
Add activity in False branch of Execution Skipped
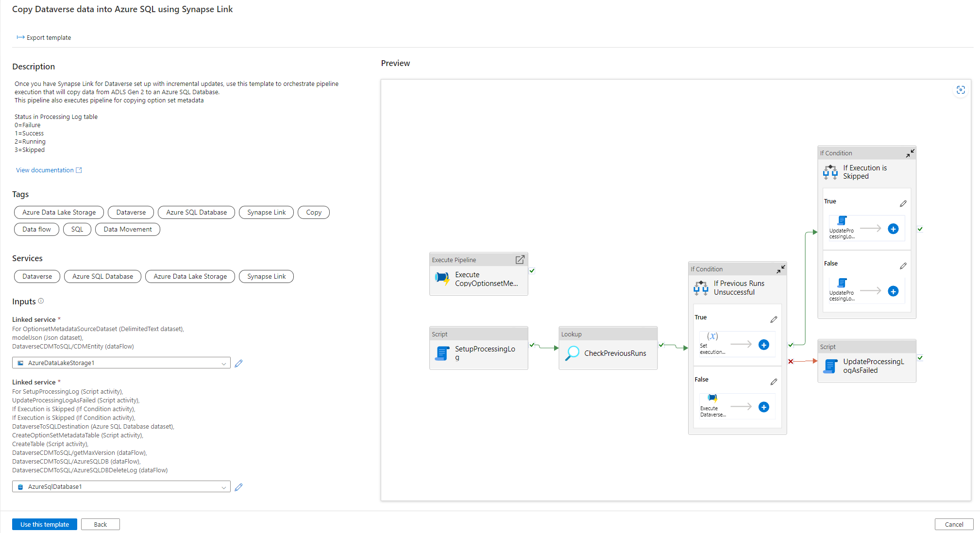tap(893, 291)
